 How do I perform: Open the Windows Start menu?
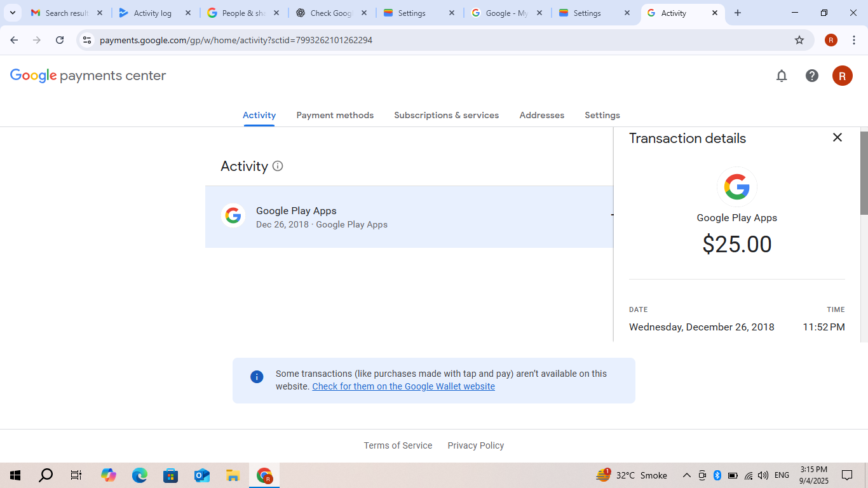(15, 475)
